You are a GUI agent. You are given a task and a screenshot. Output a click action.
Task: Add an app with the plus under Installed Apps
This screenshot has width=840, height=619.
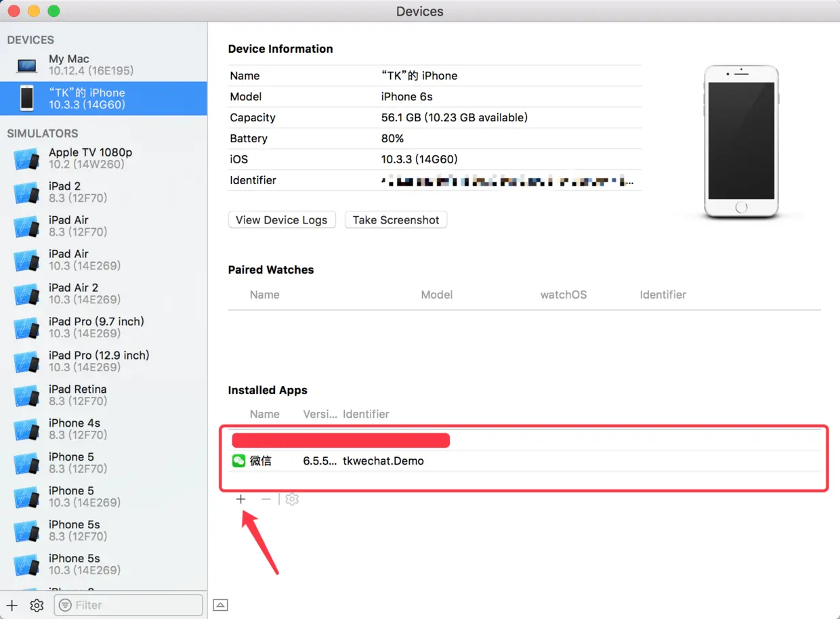tap(240, 499)
